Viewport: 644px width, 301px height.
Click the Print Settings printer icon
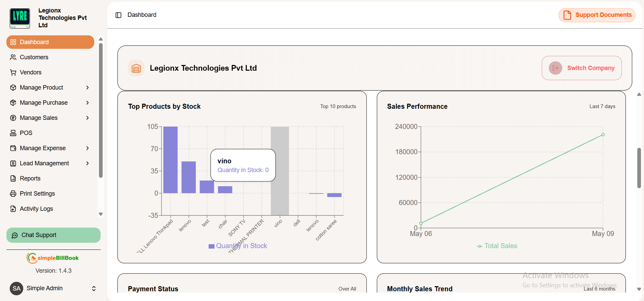13,194
